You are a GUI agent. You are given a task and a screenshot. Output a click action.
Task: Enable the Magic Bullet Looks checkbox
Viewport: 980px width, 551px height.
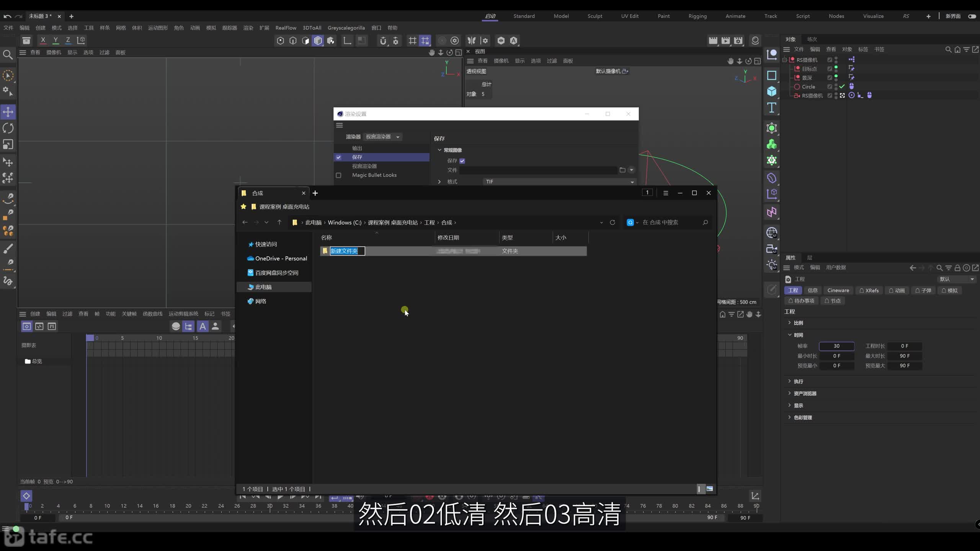click(338, 175)
